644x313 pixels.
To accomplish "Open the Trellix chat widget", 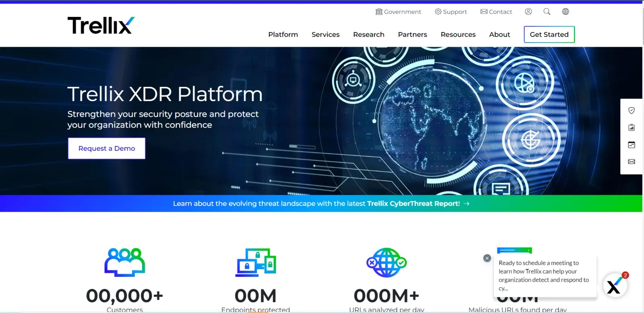I will pos(614,285).
